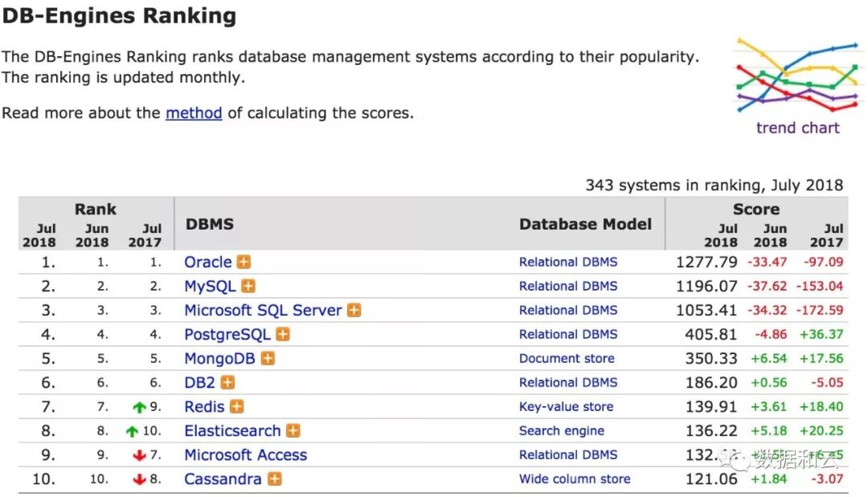The width and height of the screenshot is (868, 497).
Task: Click the orange plus icon next to MySQL
Action: point(248,286)
